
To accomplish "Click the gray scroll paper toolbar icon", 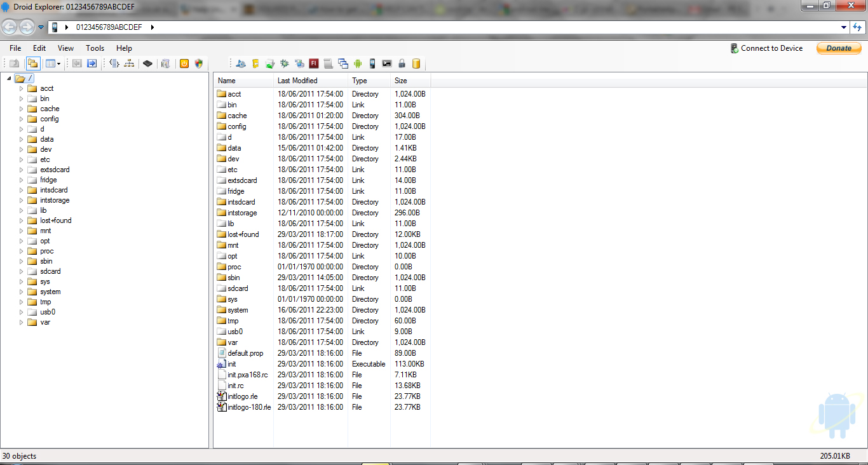I will pos(329,64).
